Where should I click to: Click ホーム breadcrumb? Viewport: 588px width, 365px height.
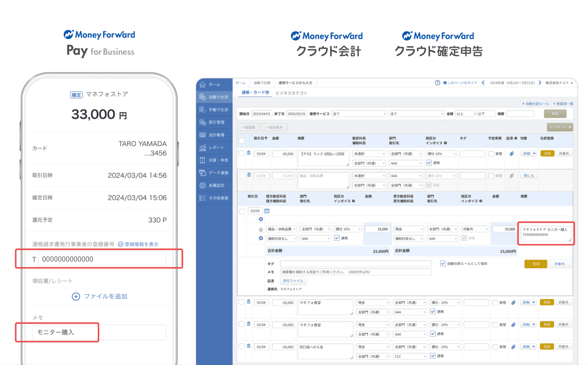tap(240, 83)
